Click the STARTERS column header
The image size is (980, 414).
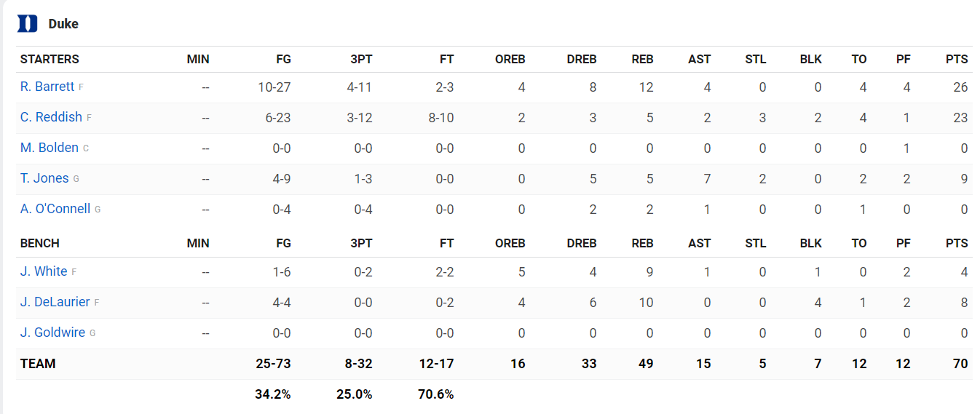[x=50, y=60]
